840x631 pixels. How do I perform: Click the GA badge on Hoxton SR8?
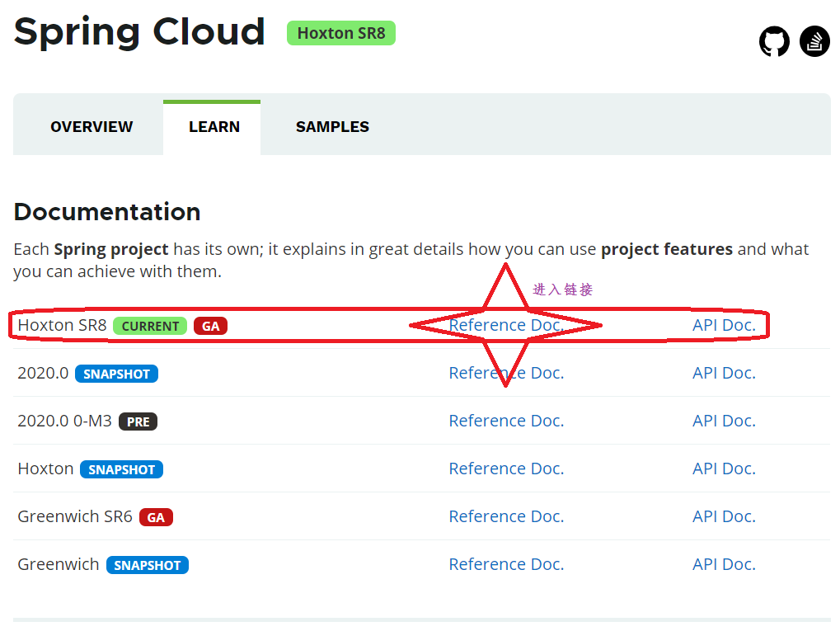pos(210,326)
